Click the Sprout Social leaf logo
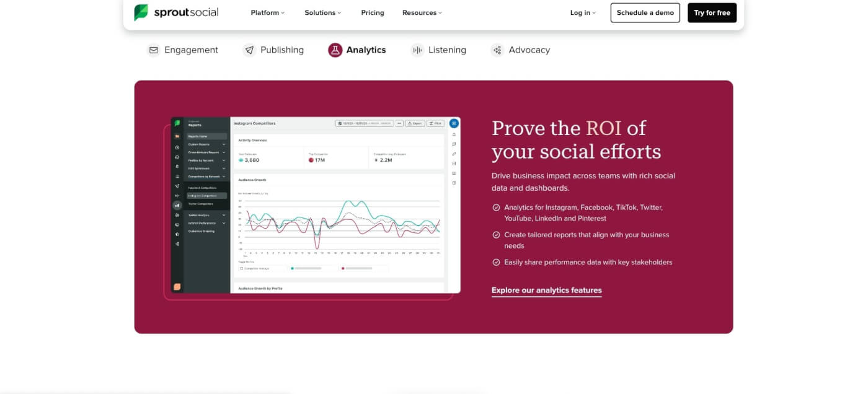This screenshot has width=868, height=394. point(141,12)
